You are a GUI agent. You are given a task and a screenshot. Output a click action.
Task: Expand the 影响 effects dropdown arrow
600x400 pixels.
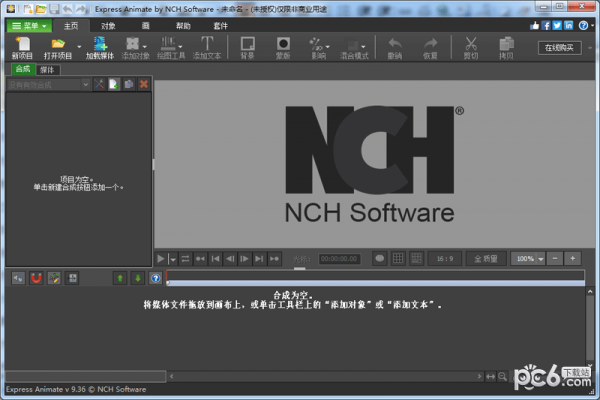pyautogui.click(x=328, y=47)
